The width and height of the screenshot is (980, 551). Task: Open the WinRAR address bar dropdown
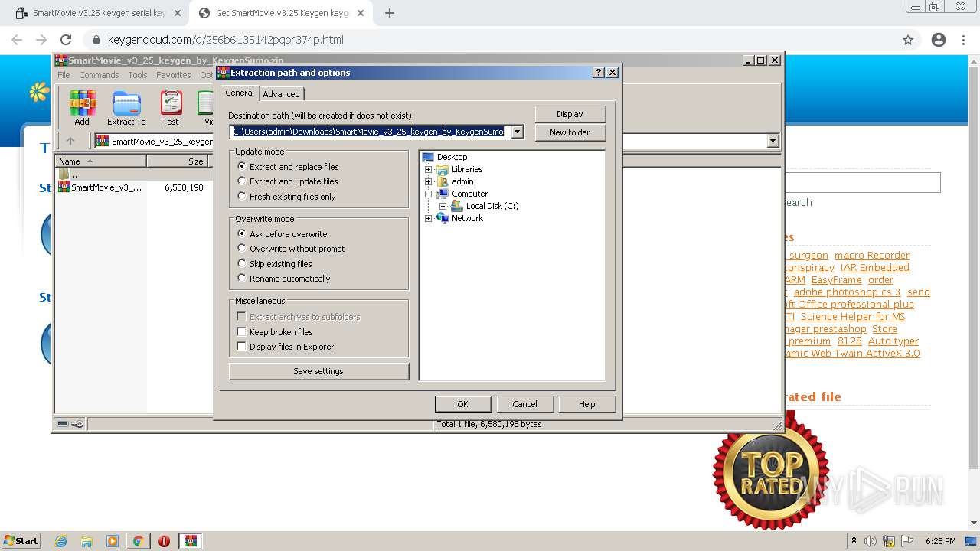coord(773,141)
